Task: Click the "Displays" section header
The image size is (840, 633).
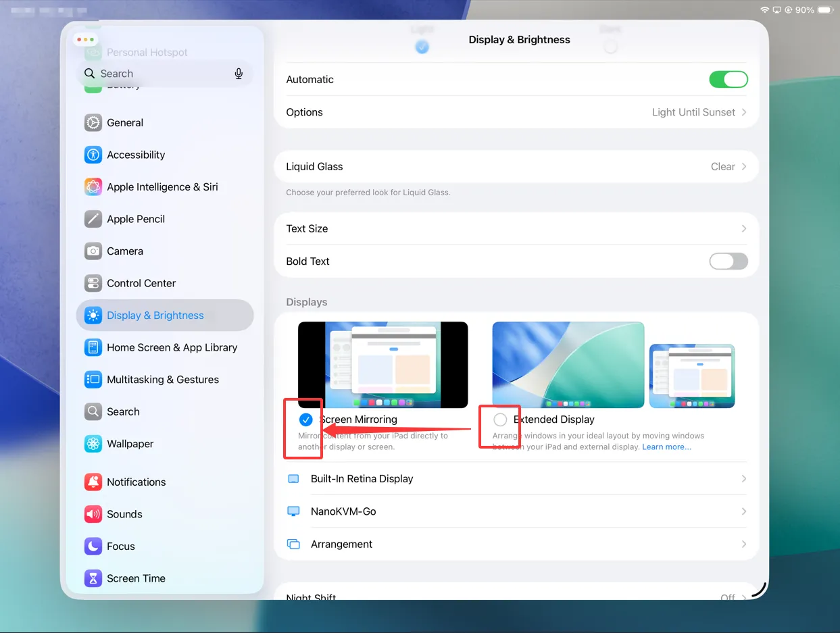Action: (307, 302)
